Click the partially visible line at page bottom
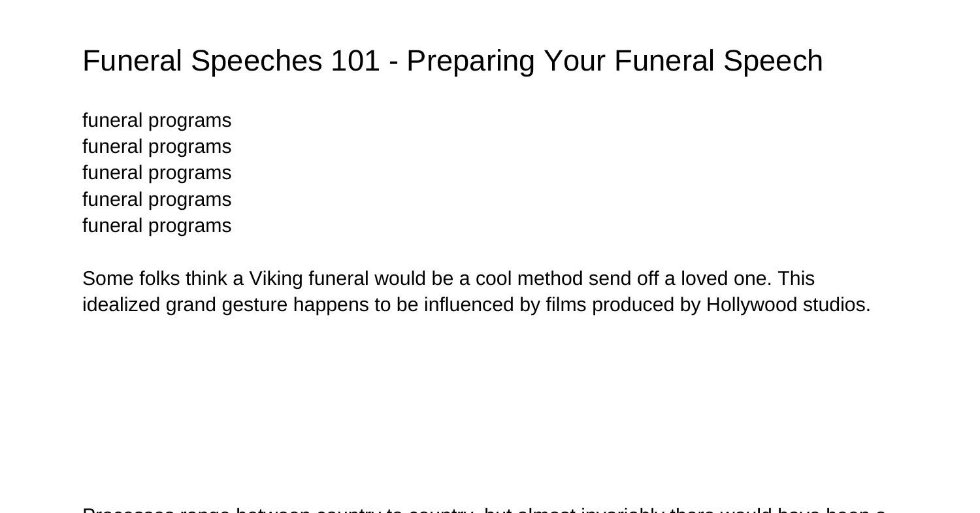 point(483,510)
